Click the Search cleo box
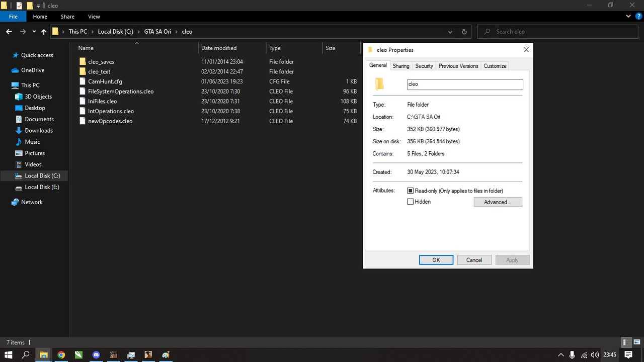Screen dimensions: 644x362 click(x=557, y=32)
